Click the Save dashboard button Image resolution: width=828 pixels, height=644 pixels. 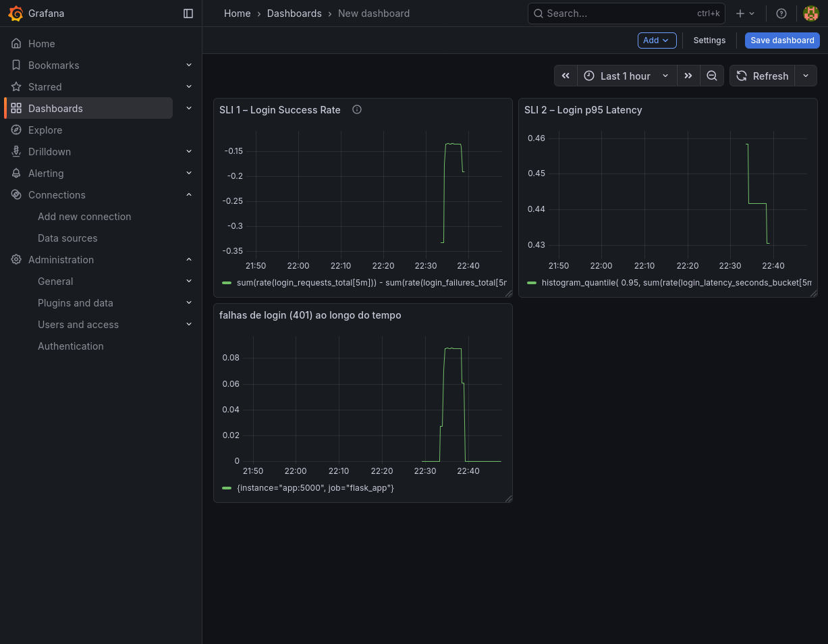[x=782, y=41]
